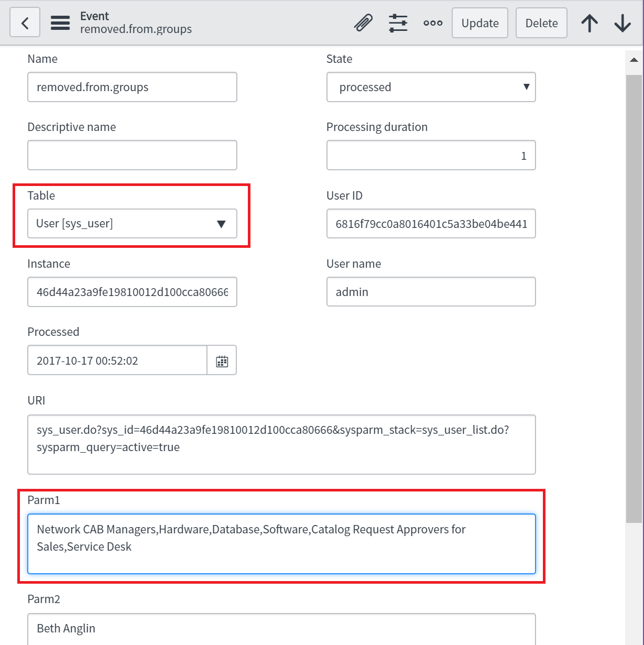Navigate to the previous record with the up arrow

point(590,23)
